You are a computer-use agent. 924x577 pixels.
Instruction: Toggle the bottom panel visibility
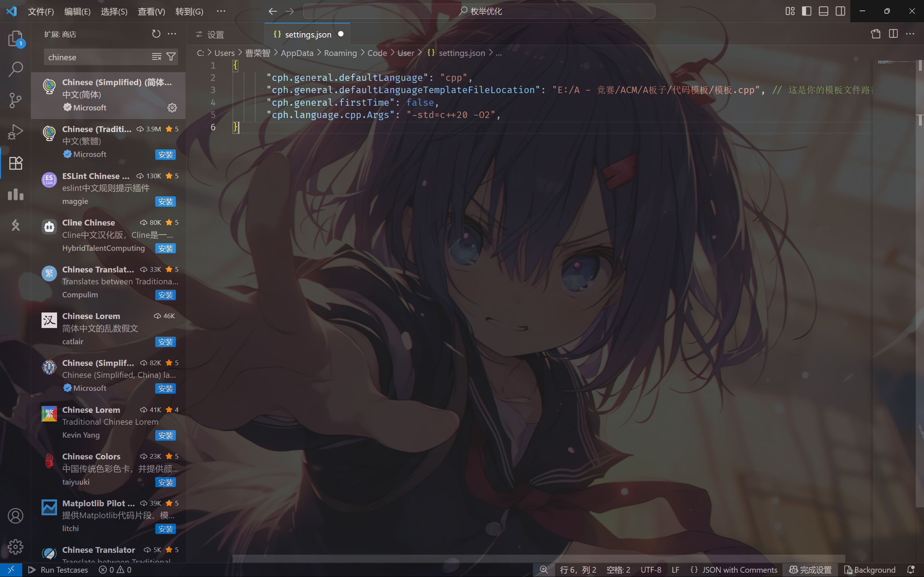pos(823,11)
